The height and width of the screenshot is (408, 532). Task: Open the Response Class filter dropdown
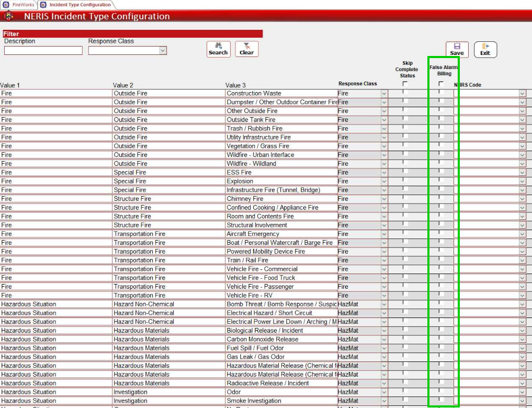pyautogui.click(x=163, y=51)
